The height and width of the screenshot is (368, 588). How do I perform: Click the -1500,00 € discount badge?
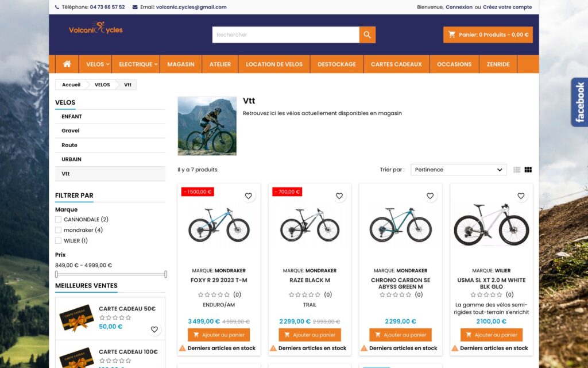tap(198, 192)
